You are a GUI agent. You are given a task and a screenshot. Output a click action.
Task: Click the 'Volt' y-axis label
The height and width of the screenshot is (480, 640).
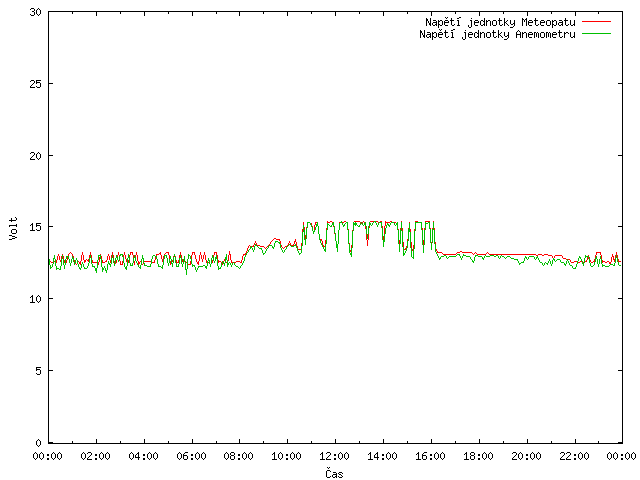coord(13,228)
